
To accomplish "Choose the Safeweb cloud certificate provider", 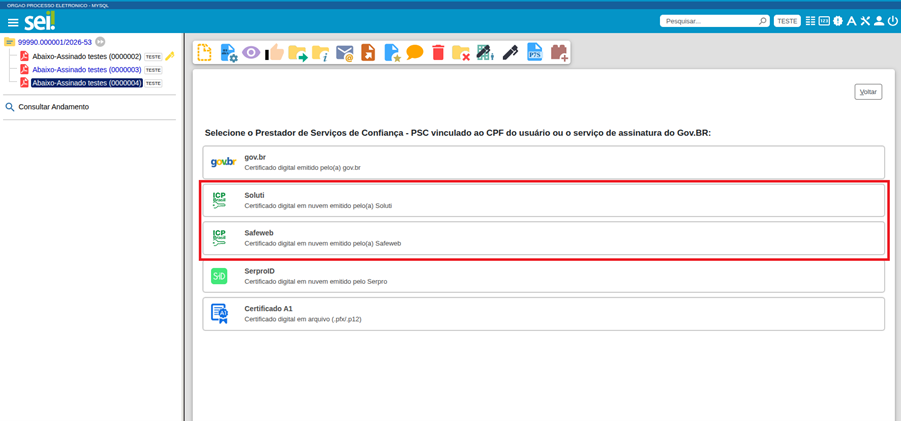I will coord(544,238).
